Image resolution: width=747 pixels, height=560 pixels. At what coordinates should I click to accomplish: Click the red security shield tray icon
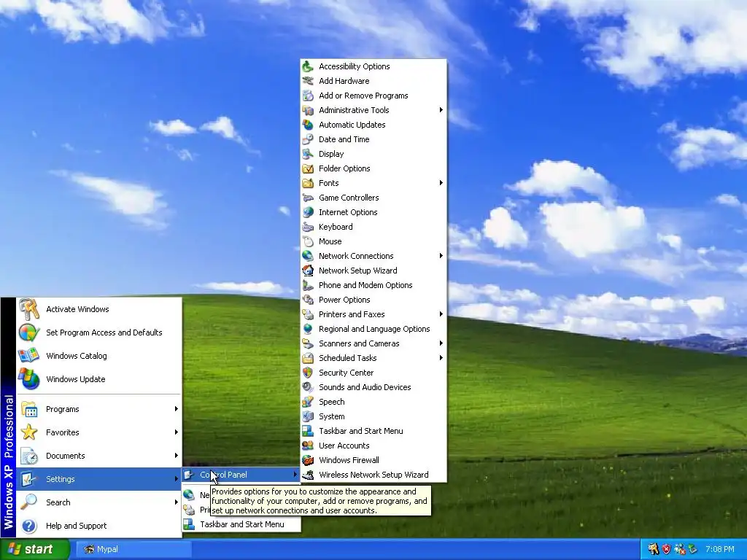coord(667,549)
